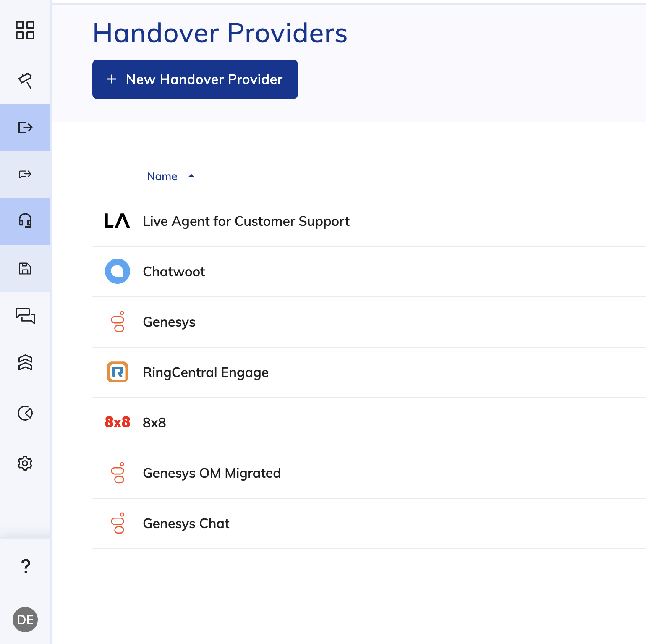Open RingCentral Engage provider
Screen dimensions: 646x644
pyautogui.click(x=206, y=372)
